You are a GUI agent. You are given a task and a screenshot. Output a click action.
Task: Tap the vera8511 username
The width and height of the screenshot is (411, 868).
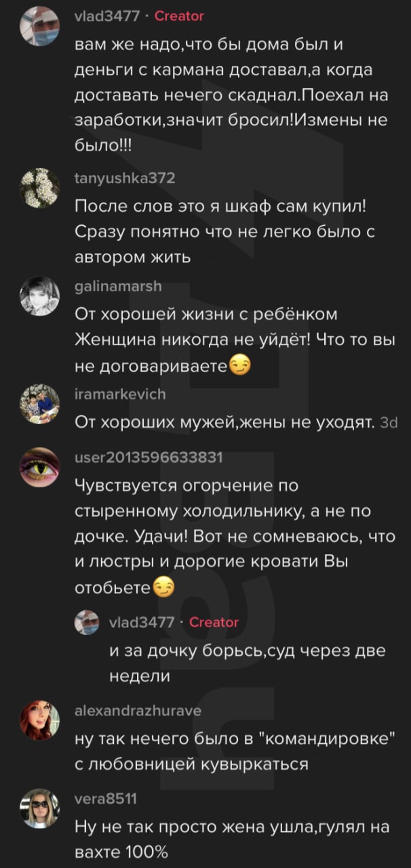point(105,799)
